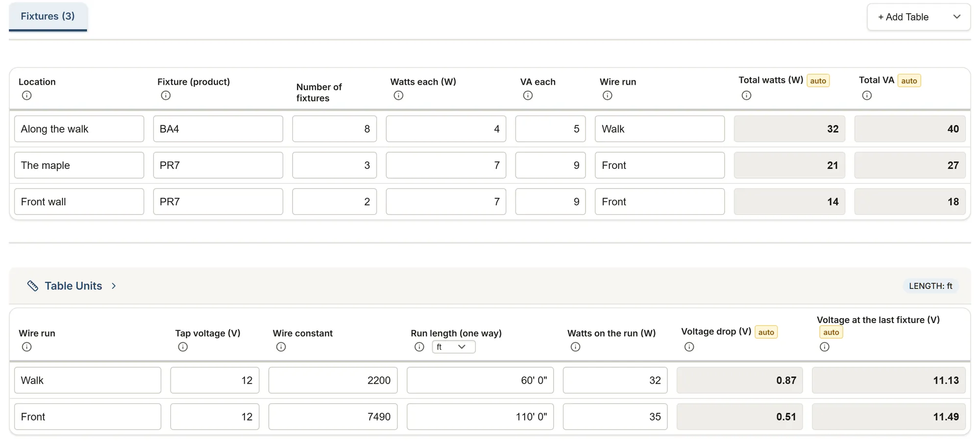The height and width of the screenshot is (444, 980).
Task: Edit Wire constant field showing 7490
Action: pyautogui.click(x=333, y=417)
